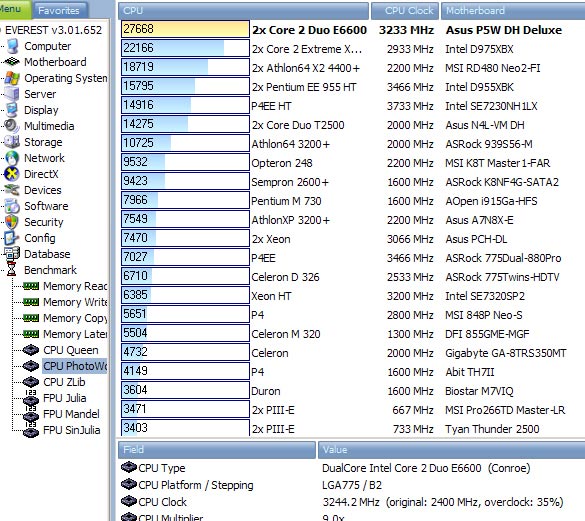Viewport: 585px width, 521px height.
Task: Click the 2x Core Duo T2500 entry
Action: [298, 125]
